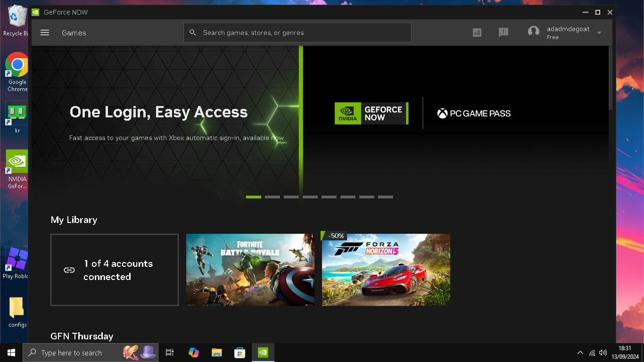This screenshot has width=644, height=362.
Task: Select the configs folder on the desktop
Action: [x=17, y=312]
